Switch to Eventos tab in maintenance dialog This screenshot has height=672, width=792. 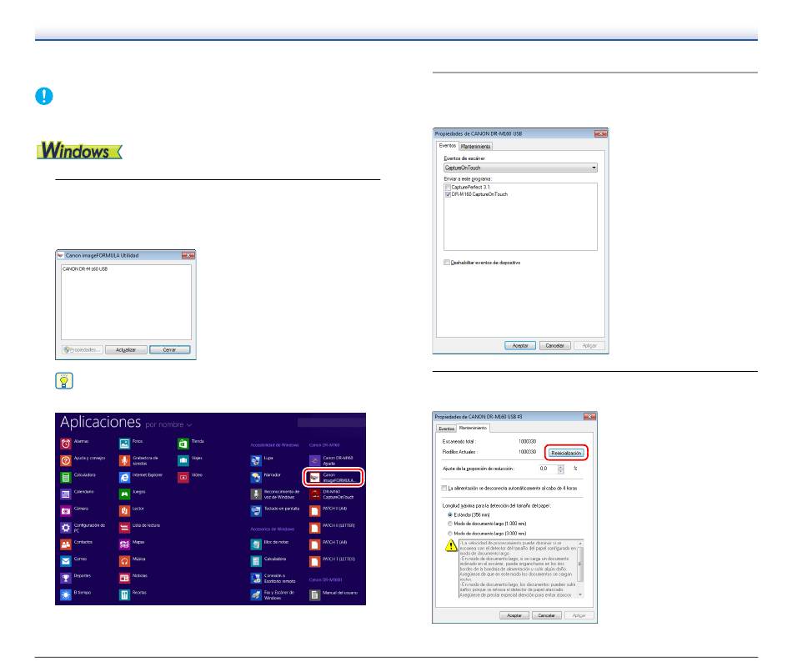point(446,429)
